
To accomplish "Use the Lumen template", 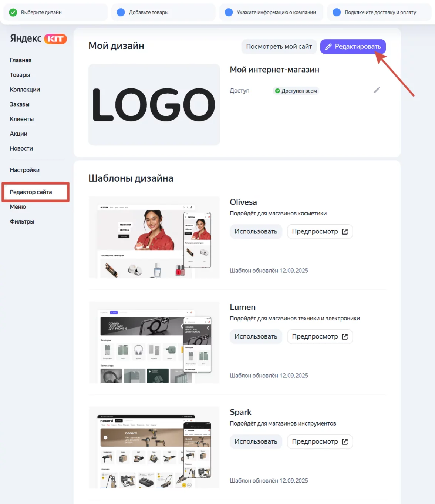I will pos(256,337).
